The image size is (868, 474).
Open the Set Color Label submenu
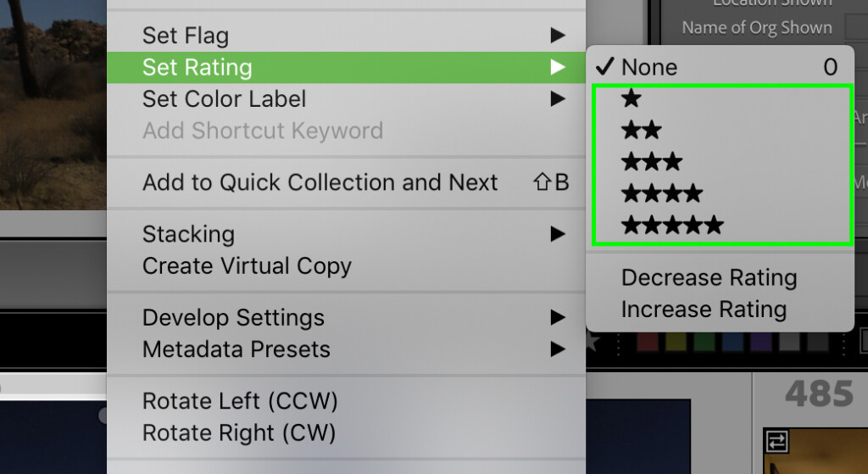click(347, 99)
